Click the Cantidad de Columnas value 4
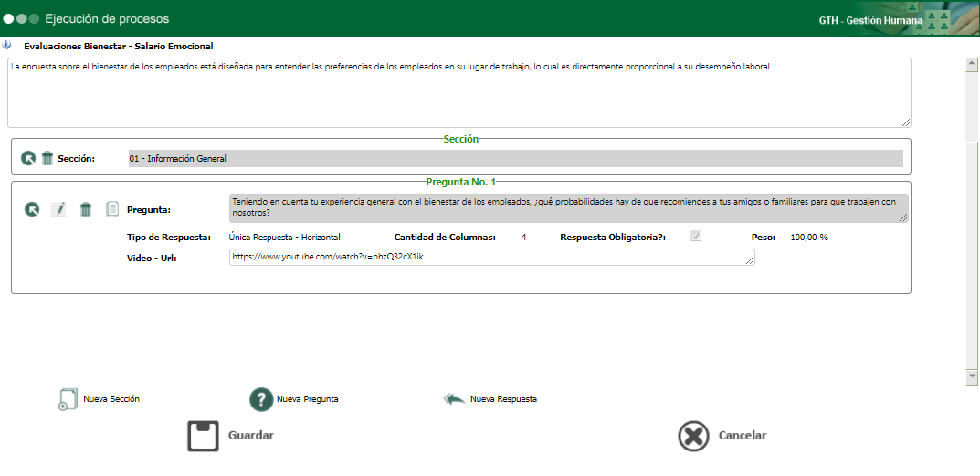The width and height of the screenshot is (980, 476). (x=523, y=237)
